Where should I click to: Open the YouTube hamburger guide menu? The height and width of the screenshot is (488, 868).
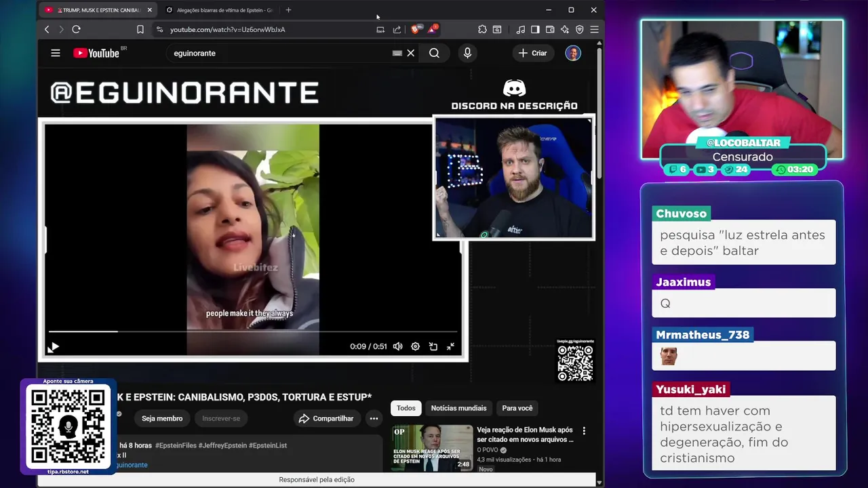56,53
